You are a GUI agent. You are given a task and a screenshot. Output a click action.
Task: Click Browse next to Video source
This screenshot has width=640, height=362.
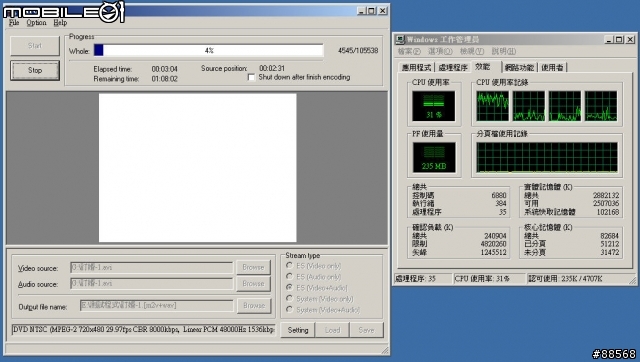pyautogui.click(x=253, y=267)
